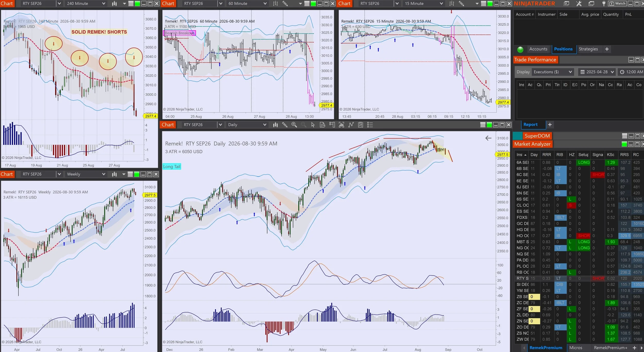Expand instrument dropdown on 240 Minute chart
This screenshot has height=352, width=644.
pyautogui.click(x=59, y=4)
